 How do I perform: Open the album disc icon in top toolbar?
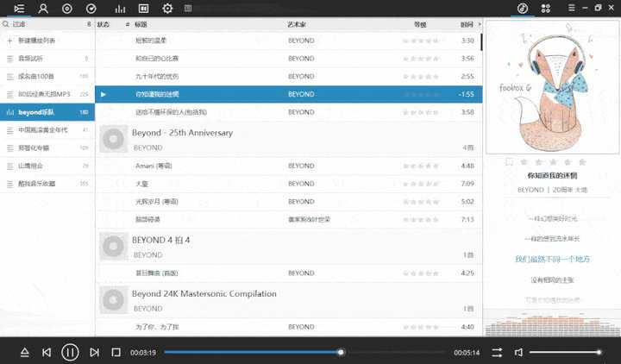[x=67, y=9]
